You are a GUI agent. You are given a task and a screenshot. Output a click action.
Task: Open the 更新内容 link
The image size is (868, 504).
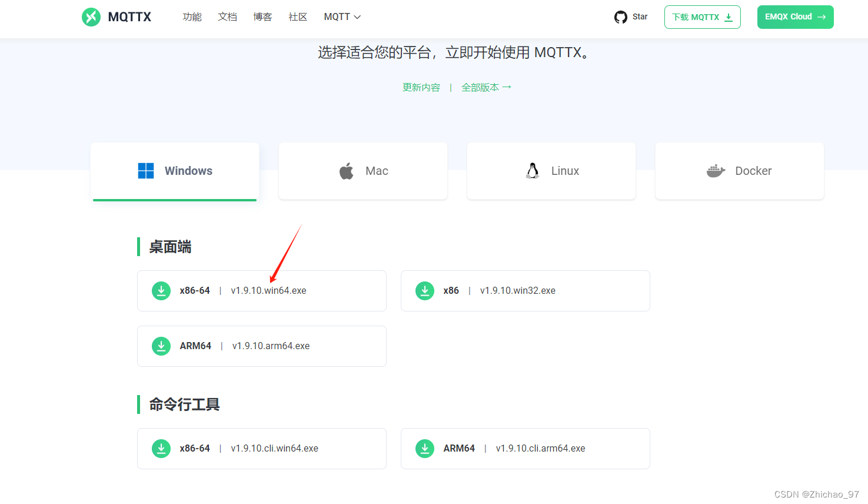(421, 88)
